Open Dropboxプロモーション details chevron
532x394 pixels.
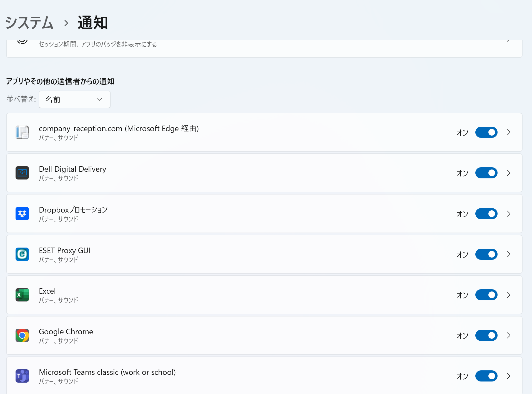click(x=509, y=214)
